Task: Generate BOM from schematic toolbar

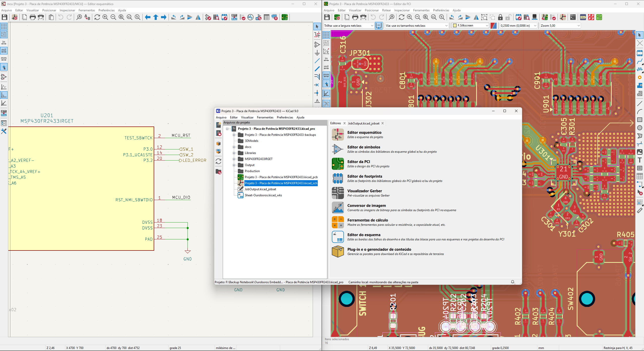Action: point(275,17)
